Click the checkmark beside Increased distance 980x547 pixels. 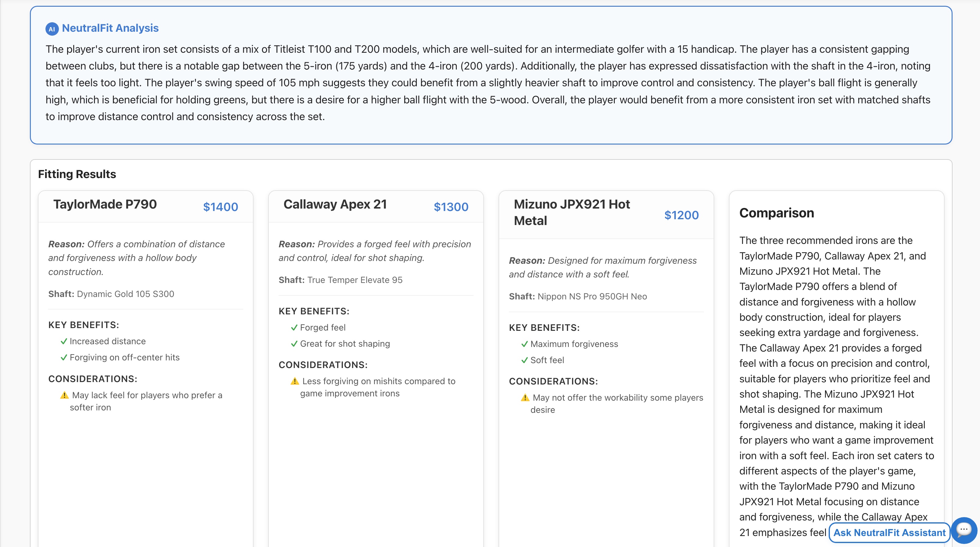[x=64, y=341]
